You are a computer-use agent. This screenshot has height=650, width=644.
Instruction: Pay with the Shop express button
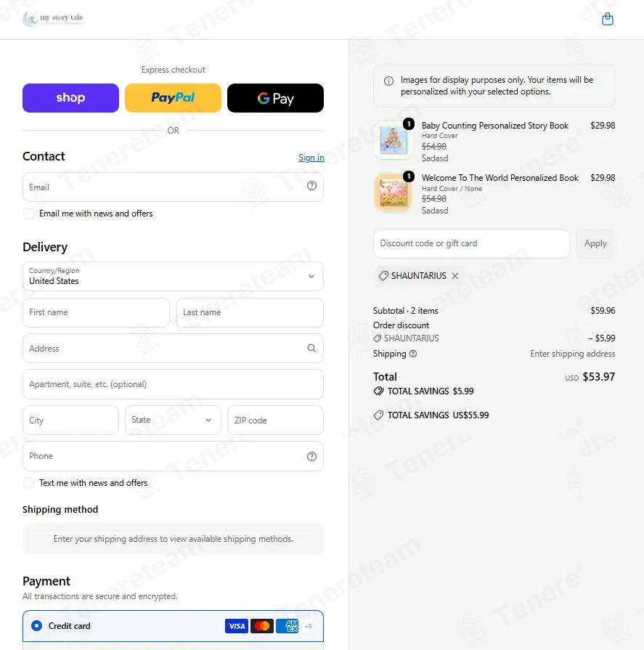point(70,98)
